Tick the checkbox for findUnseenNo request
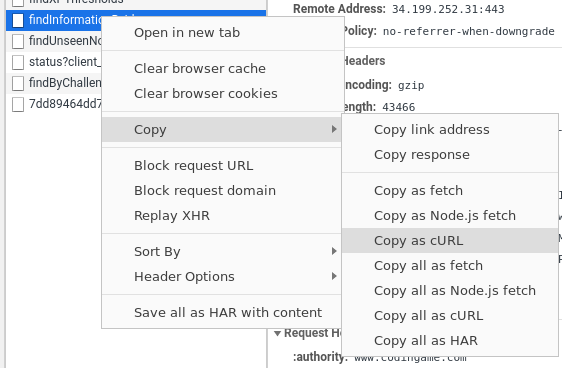Viewport: 562px width, 368px height. pos(18,41)
